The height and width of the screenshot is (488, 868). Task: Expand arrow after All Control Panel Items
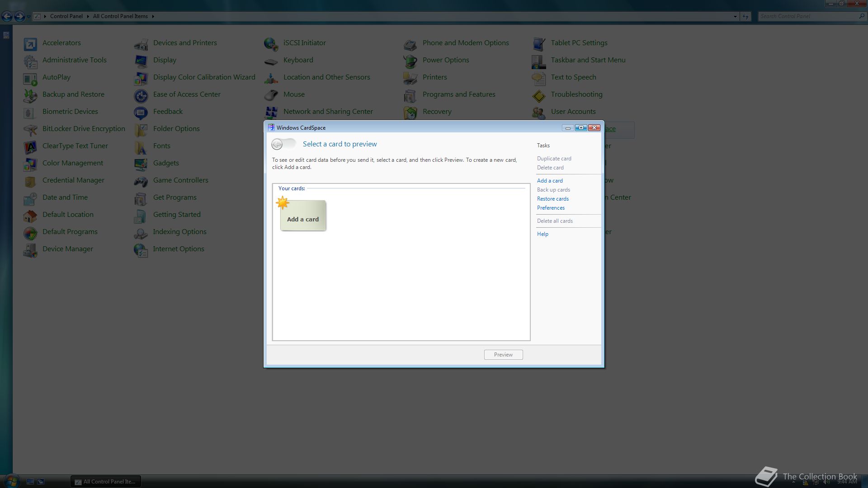point(153,16)
